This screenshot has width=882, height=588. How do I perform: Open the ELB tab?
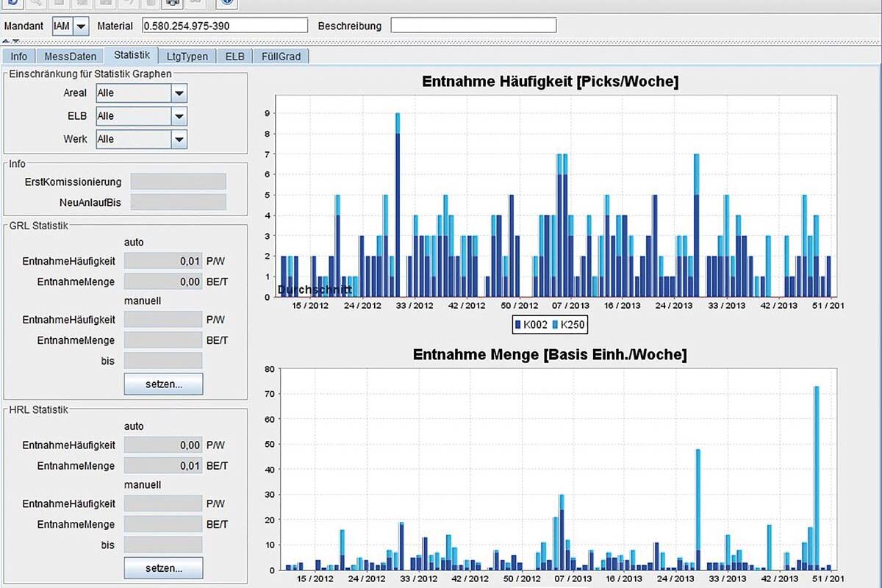click(235, 57)
